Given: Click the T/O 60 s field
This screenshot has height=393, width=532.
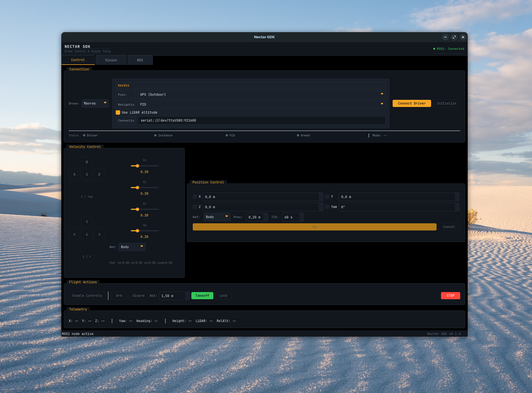Looking at the screenshot, I should (293, 217).
